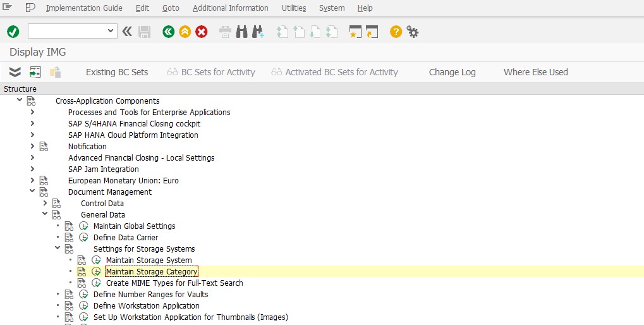The width and height of the screenshot is (644, 325).
Task: Run the Maintain Storage Category activity icon
Action: (x=96, y=272)
